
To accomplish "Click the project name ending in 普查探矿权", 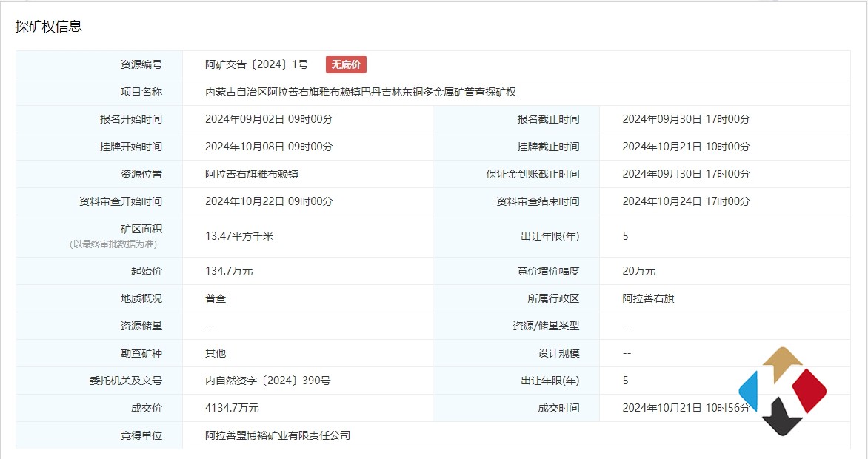I will (x=360, y=92).
